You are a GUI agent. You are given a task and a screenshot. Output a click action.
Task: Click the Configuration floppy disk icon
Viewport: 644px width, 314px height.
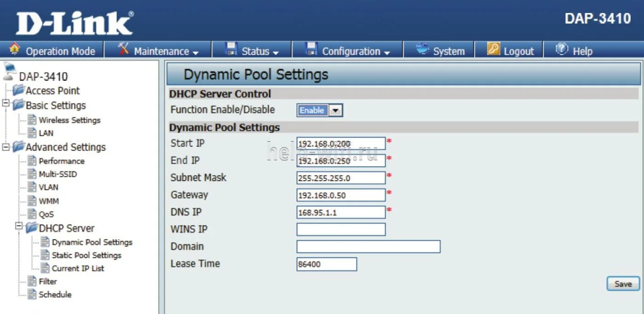pos(312,49)
